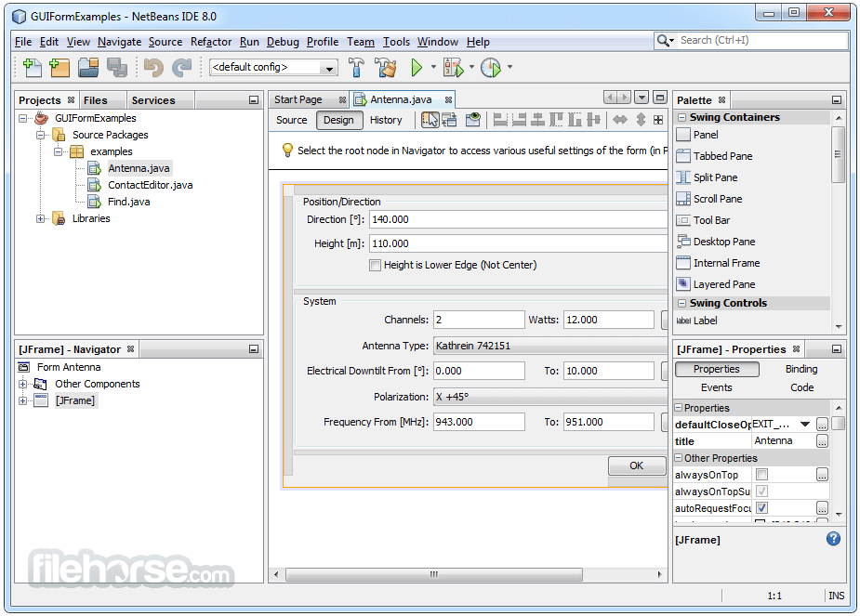860x616 pixels.
Task: Click the Direction input field
Action: click(518, 219)
